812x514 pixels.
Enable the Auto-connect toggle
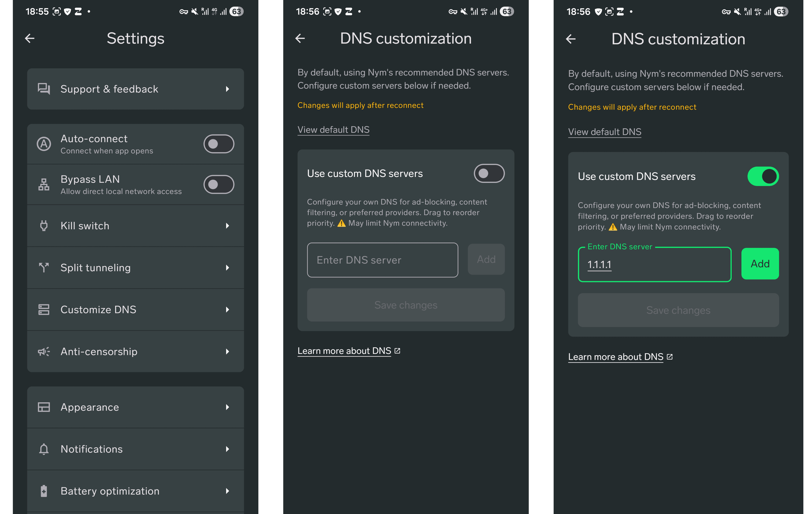(218, 144)
